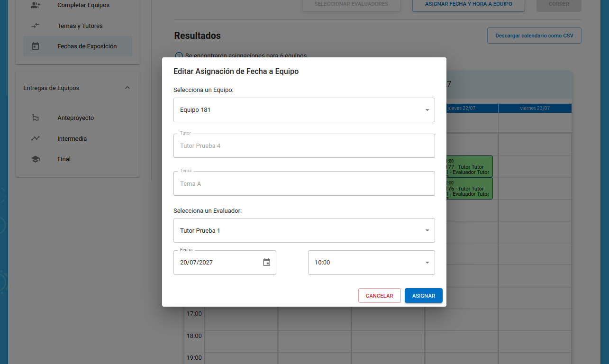This screenshot has width=609, height=364.
Task: Click the Fechas de Exposición calendar icon
Action: [x=36, y=46]
